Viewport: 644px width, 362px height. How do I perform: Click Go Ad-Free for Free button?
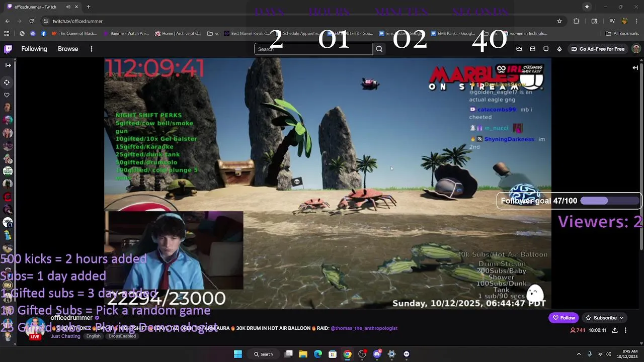(598, 49)
